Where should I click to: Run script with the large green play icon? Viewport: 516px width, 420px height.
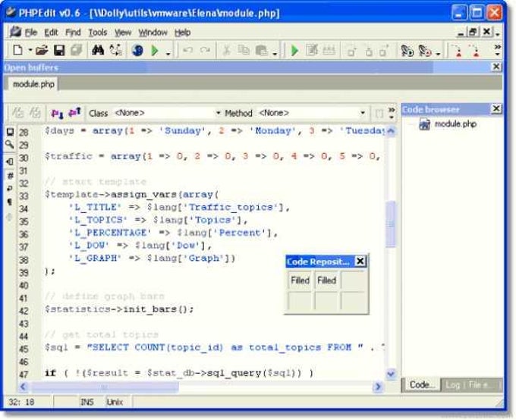coord(295,51)
